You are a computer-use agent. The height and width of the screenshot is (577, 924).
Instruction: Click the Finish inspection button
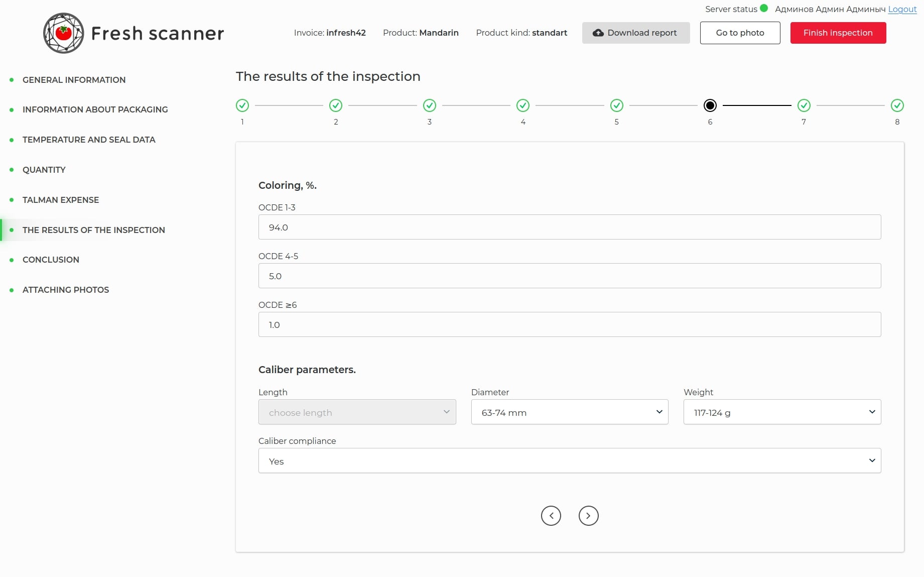pyautogui.click(x=838, y=33)
